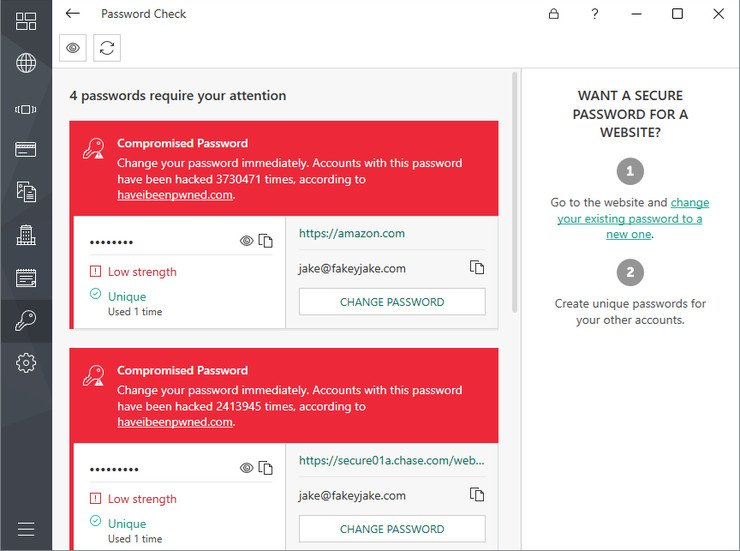Click the password list vertical scrollbar
This screenshot has height=551, width=740.
[x=514, y=192]
